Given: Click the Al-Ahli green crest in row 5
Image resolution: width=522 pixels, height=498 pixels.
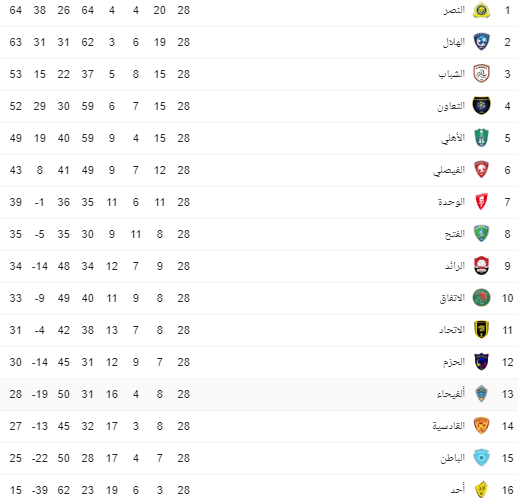Looking at the screenshot, I should (481, 138).
